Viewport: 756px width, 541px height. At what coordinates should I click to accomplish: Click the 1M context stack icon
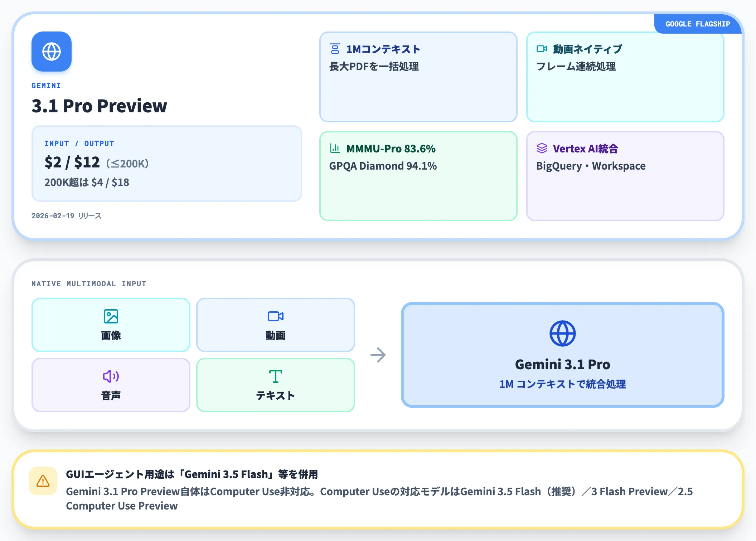click(335, 49)
